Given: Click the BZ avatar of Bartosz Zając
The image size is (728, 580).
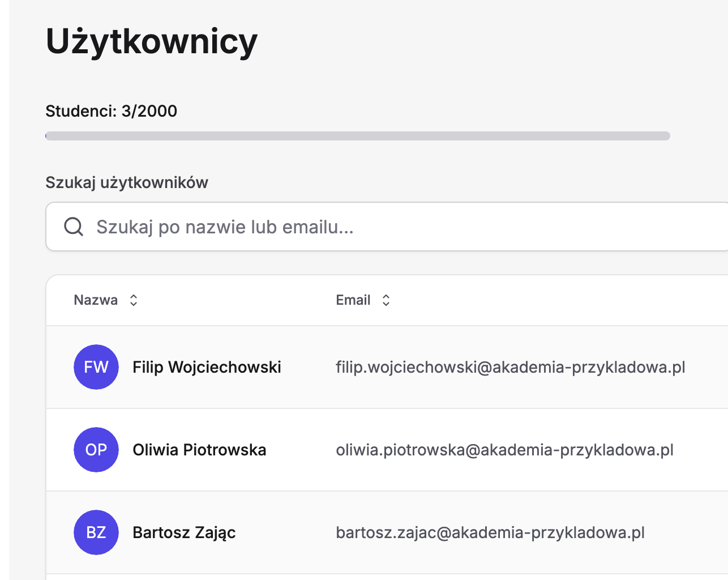Looking at the screenshot, I should click(96, 532).
